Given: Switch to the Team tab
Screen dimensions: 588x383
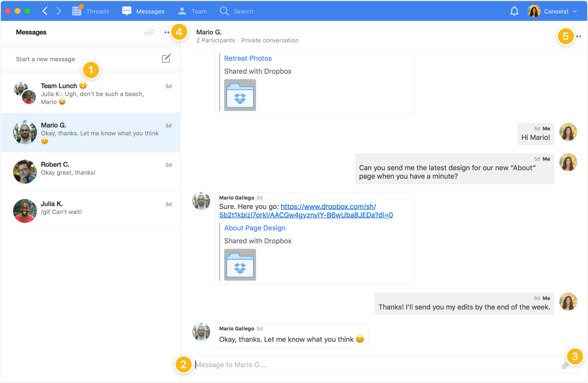Looking at the screenshot, I should pos(193,11).
